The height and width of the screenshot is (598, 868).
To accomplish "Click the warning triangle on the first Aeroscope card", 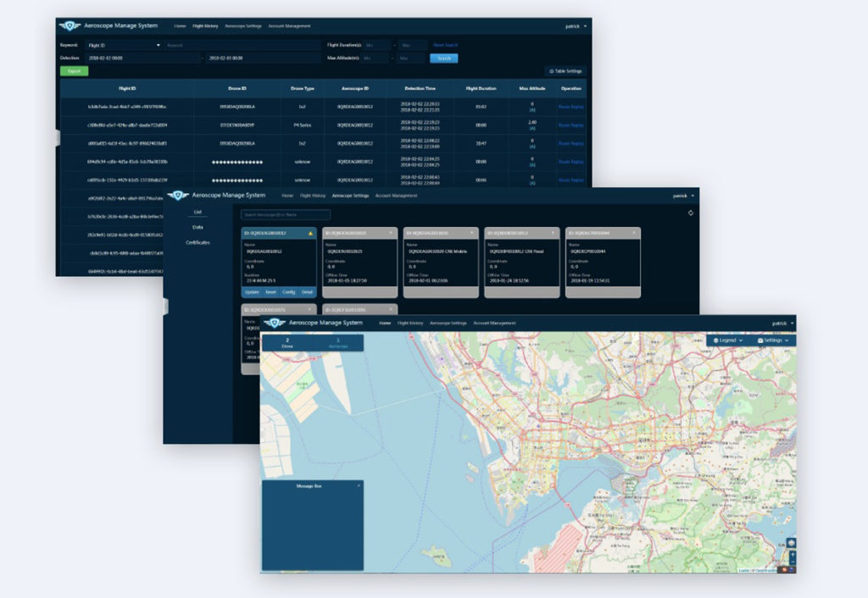I will (310, 234).
